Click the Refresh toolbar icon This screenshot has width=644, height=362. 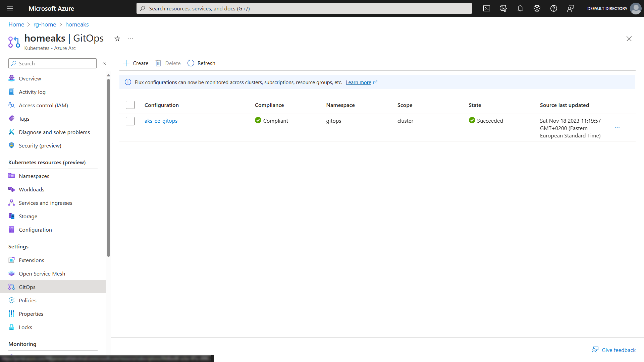(x=191, y=63)
